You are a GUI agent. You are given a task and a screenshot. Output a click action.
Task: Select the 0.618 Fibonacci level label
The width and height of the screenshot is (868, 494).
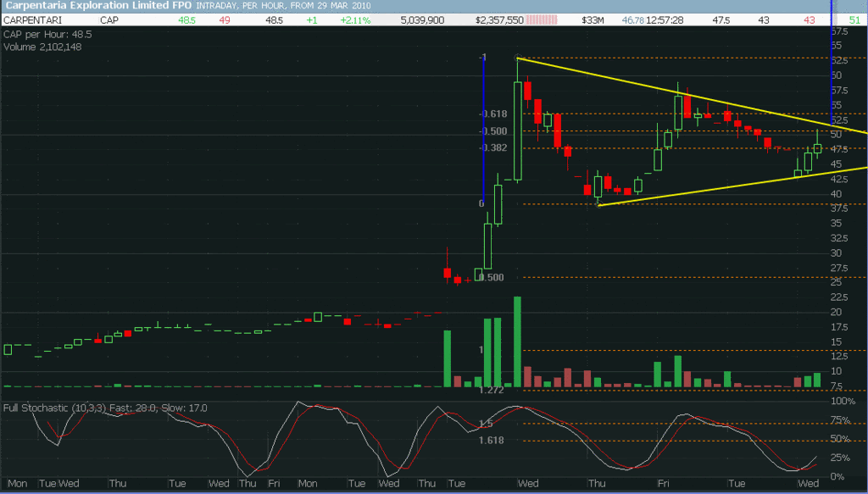click(493, 114)
